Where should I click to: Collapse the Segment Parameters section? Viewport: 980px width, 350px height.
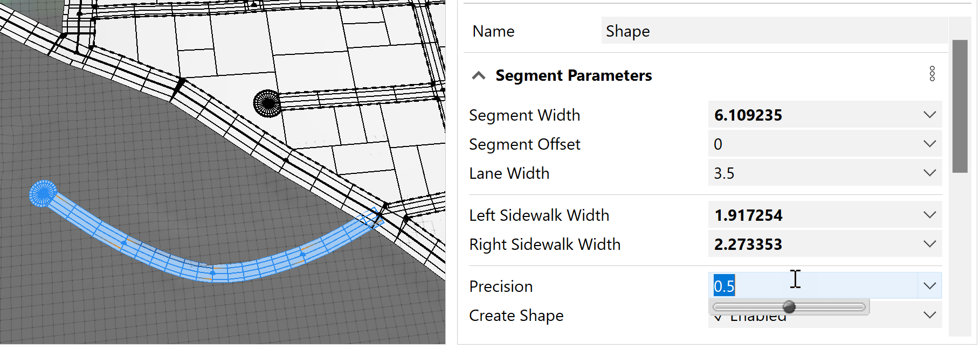click(x=478, y=75)
